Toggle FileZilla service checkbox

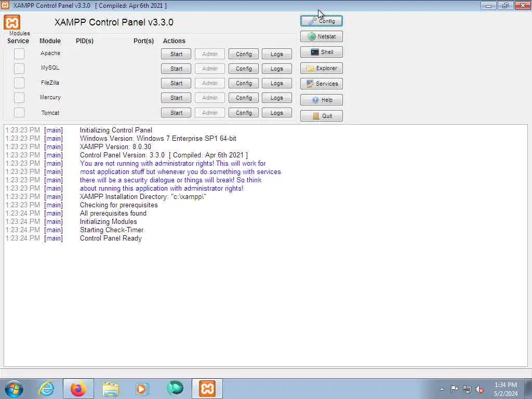(19, 83)
